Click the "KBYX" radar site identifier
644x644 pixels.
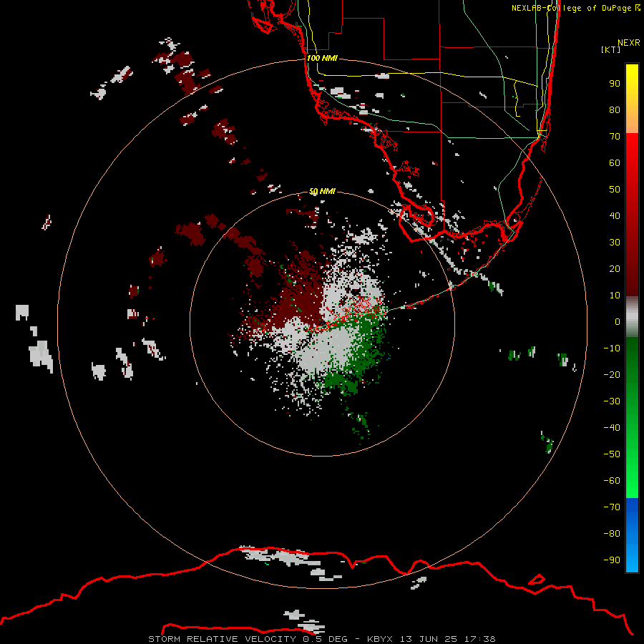tap(379, 639)
